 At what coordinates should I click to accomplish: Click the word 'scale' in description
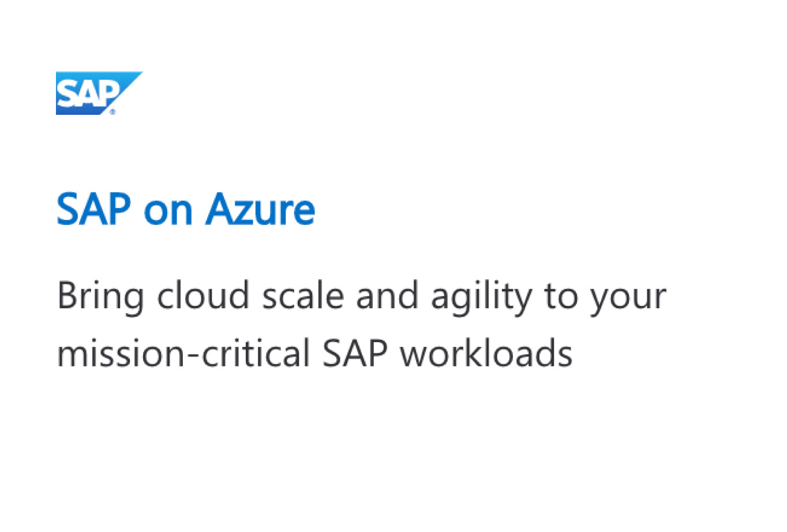point(303,295)
